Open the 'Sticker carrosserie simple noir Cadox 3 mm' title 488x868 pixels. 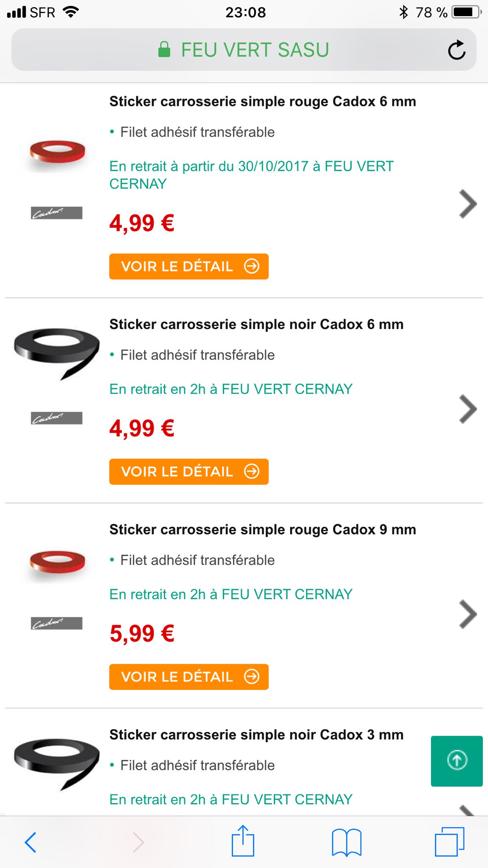(256, 734)
